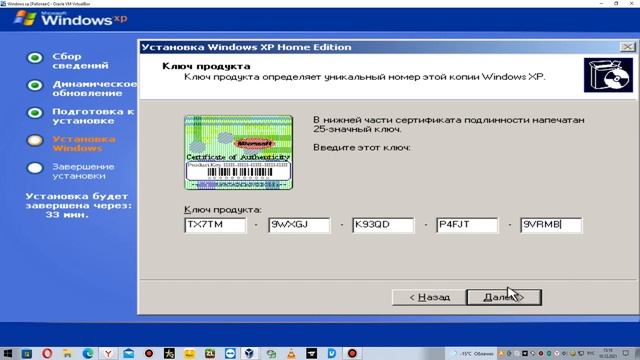Click the Далее button
Image resolution: width=640 pixels, height=360 pixels.
click(504, 297)
